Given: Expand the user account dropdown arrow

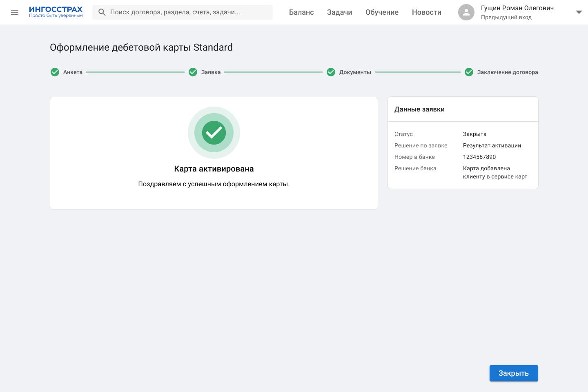Looking at the screenshot, I should pos(579,12).
